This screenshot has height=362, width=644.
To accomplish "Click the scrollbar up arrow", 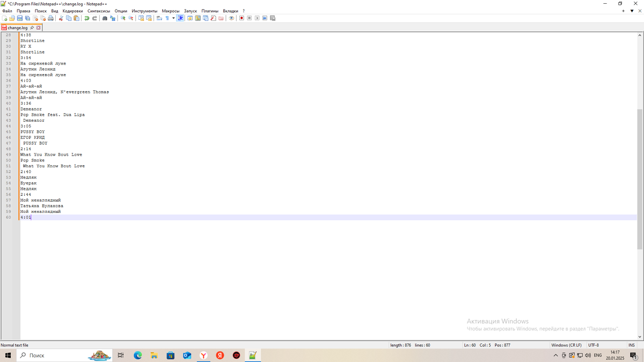I will pos(640,35).
